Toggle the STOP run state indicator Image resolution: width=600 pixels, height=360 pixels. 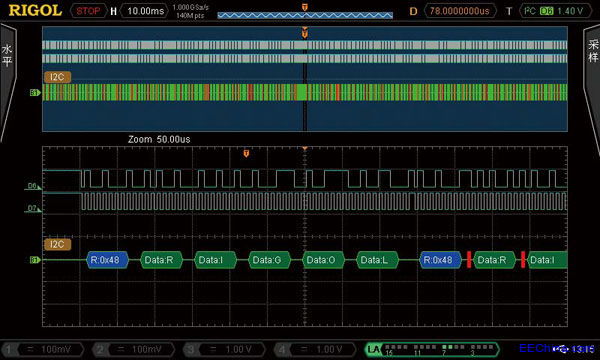point(88,11)
